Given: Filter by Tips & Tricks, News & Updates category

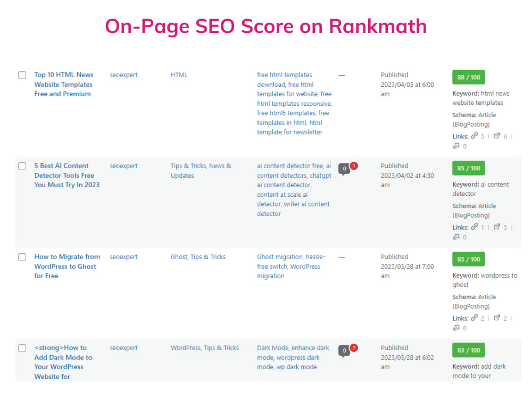Looking at the screenshot, I should 201,171.
